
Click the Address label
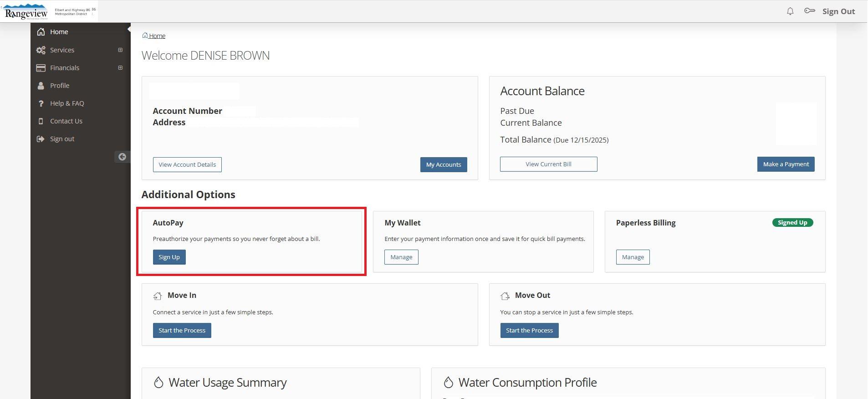(169, 122)
